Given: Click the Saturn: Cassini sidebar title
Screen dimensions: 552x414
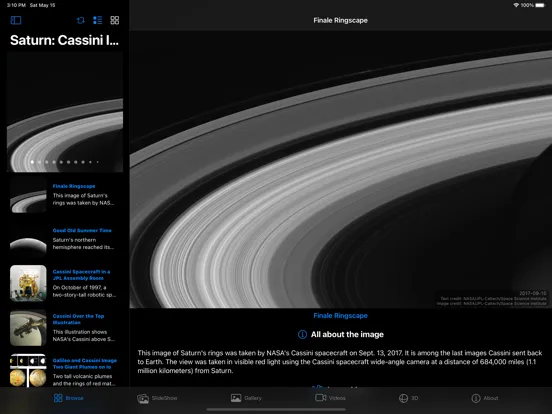Looking at the screenshot, I should pos(64,40).
